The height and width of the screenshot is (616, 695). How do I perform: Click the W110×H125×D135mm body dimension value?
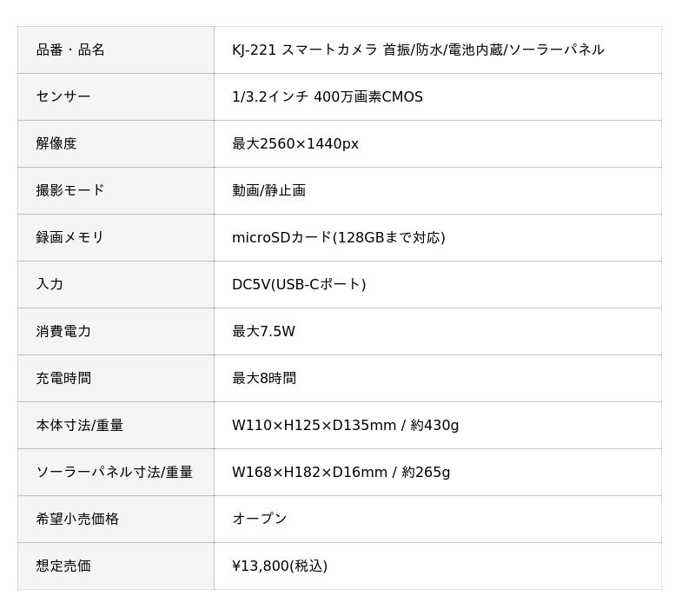314,426
